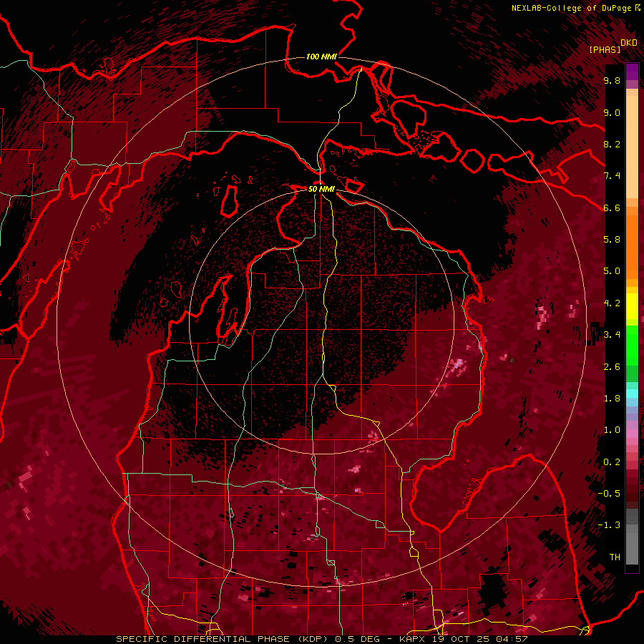Screen dimensions: 644x644
Task: Click the 6.6 scale value
Action: [x=612, y=208]
